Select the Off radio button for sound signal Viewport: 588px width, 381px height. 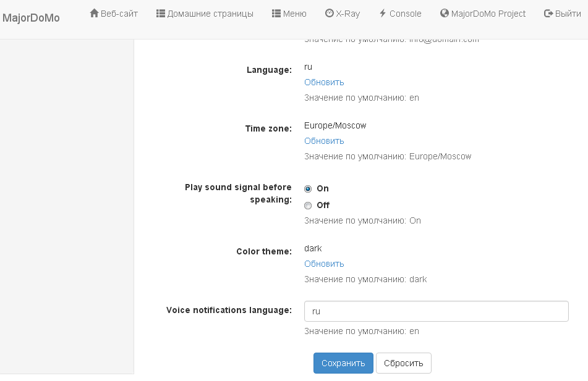(308, 206)
